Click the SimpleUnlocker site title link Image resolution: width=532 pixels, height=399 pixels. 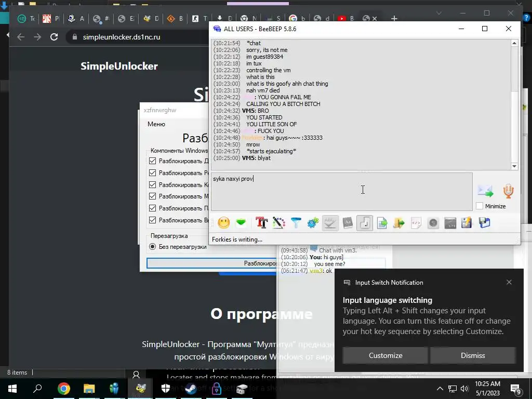[119, 66]
